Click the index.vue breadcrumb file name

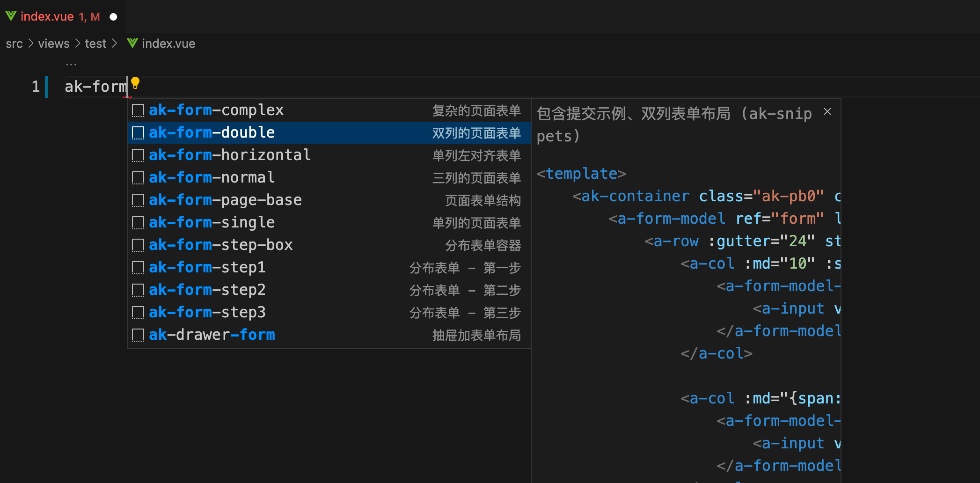pos(168,44)
